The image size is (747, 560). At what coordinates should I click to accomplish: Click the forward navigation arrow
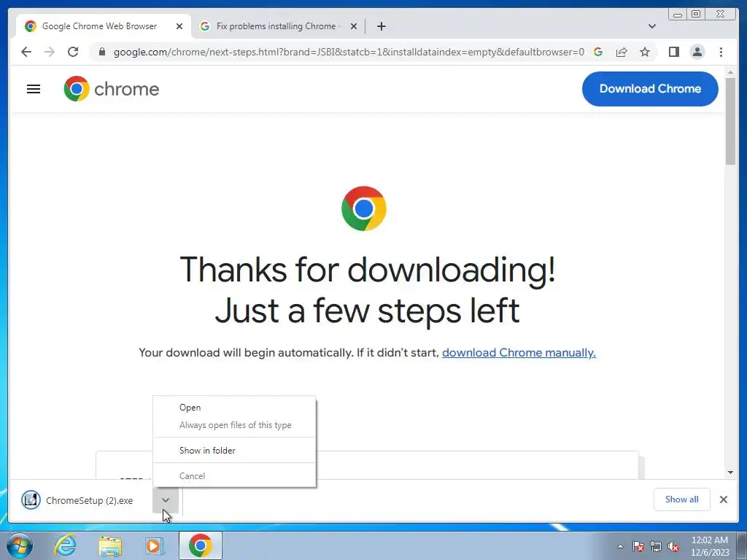click(50, 52)
